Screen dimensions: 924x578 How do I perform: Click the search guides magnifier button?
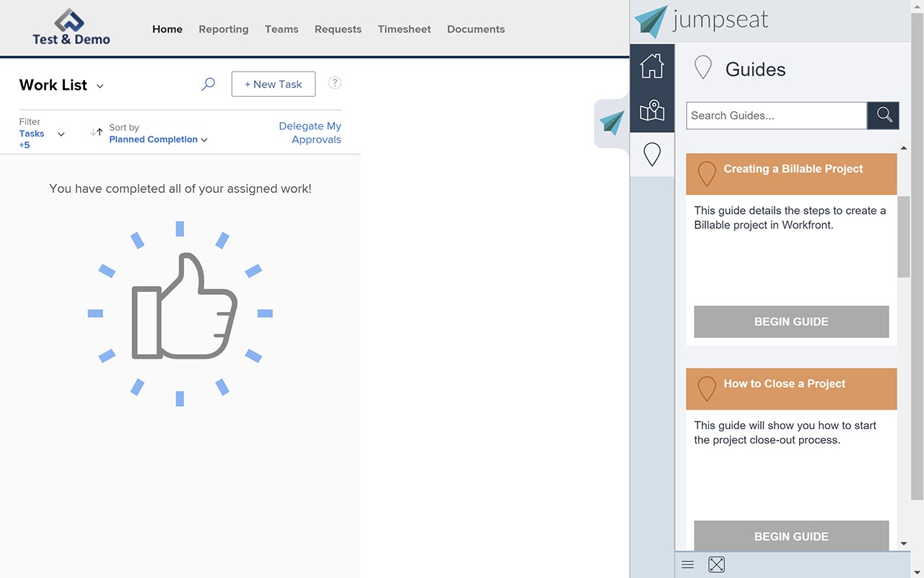[884, 116]
